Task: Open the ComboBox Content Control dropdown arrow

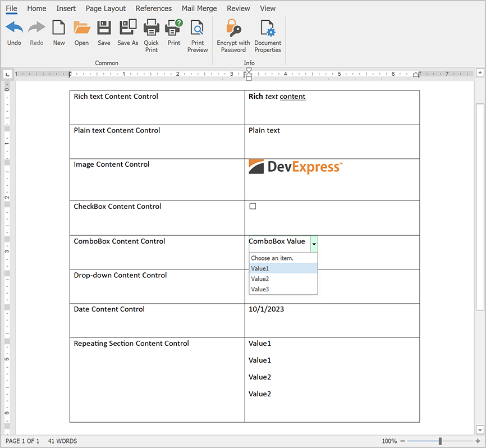Action: [314, 244]
